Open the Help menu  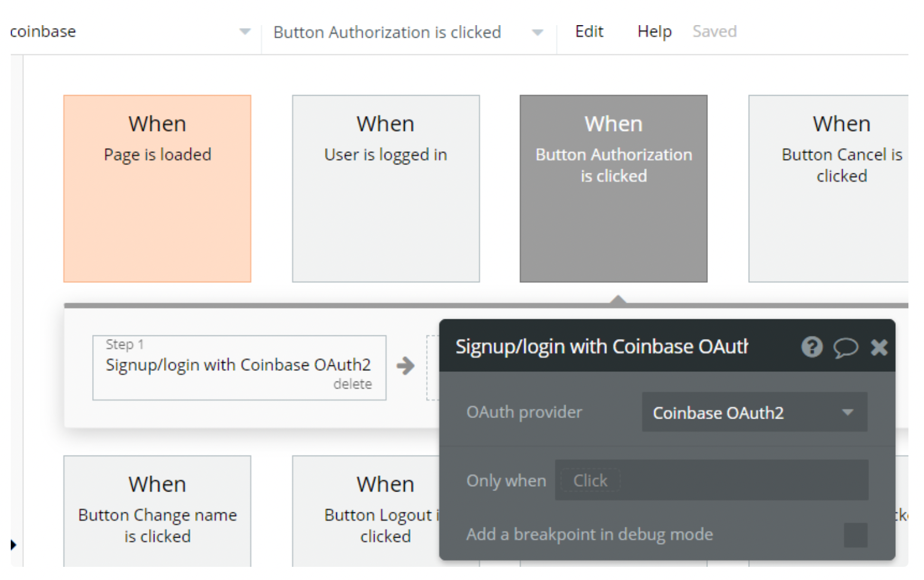pos(654,32)
